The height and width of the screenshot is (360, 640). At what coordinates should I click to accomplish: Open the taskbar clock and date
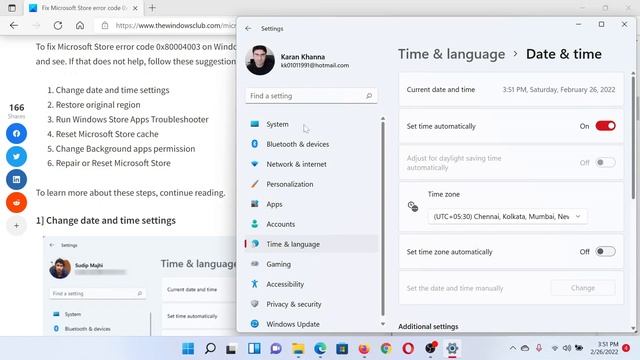[604, 348]
